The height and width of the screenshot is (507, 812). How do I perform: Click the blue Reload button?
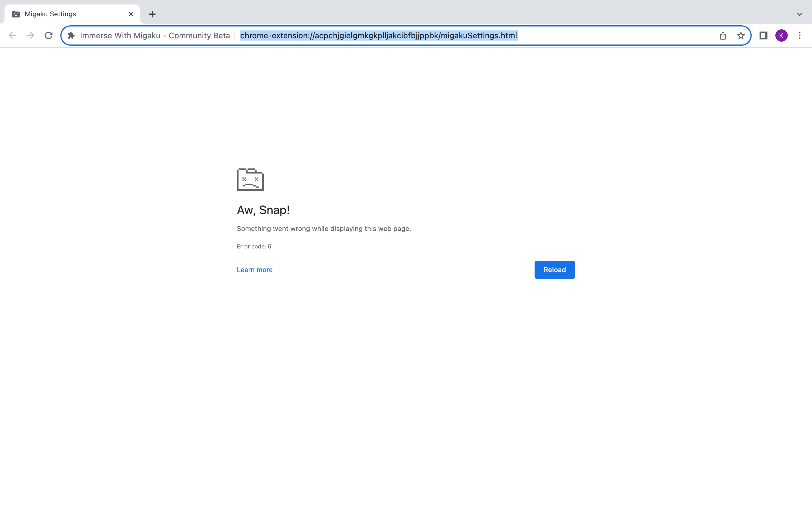pos(554,270)
